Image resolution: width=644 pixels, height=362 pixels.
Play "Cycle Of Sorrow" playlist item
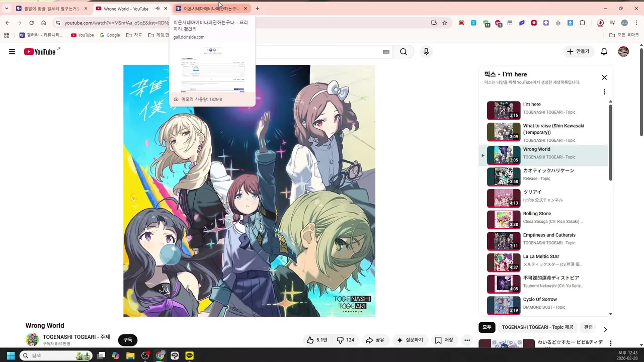tap(543, 305)
